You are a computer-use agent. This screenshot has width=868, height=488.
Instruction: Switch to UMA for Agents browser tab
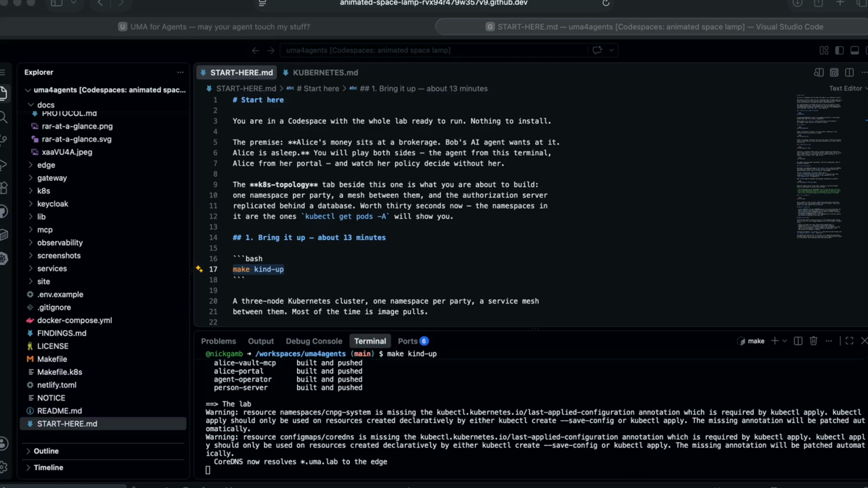pyautogui.click(x=214, y=27)
